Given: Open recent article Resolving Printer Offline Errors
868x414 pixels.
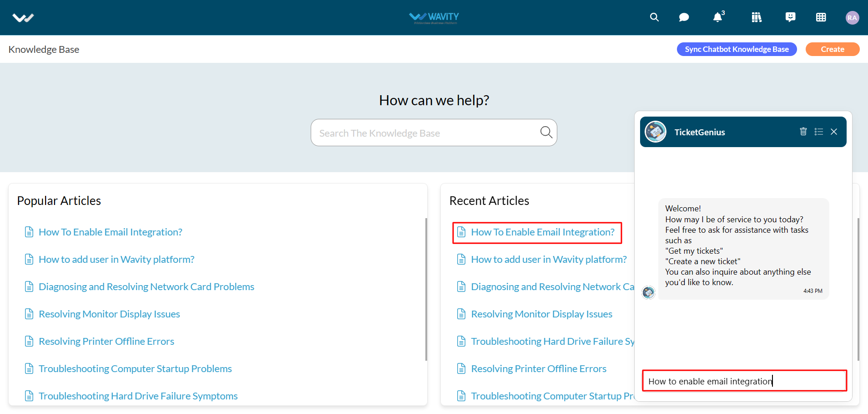Looking at the screenshot, I should pyautogui.click(x=539, y=369).
